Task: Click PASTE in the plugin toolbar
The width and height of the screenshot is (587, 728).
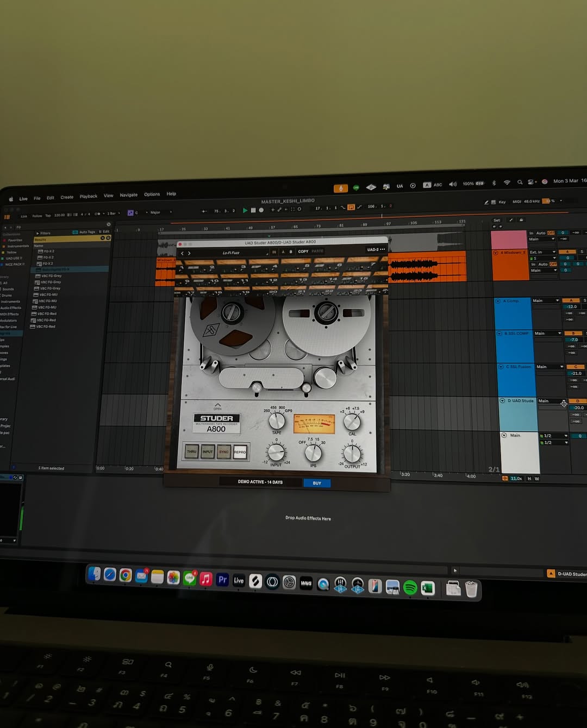Action: (317, 251)
